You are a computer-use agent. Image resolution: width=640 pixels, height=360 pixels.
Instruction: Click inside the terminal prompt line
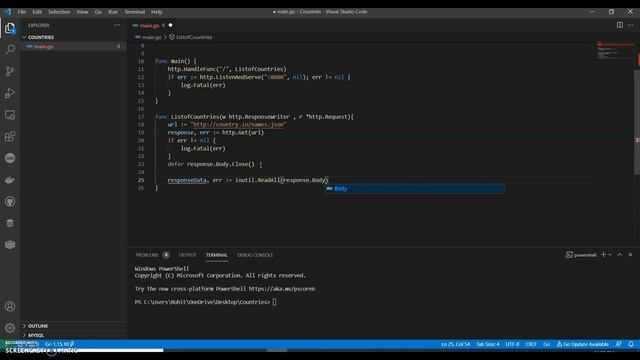(x=206, y=302)
